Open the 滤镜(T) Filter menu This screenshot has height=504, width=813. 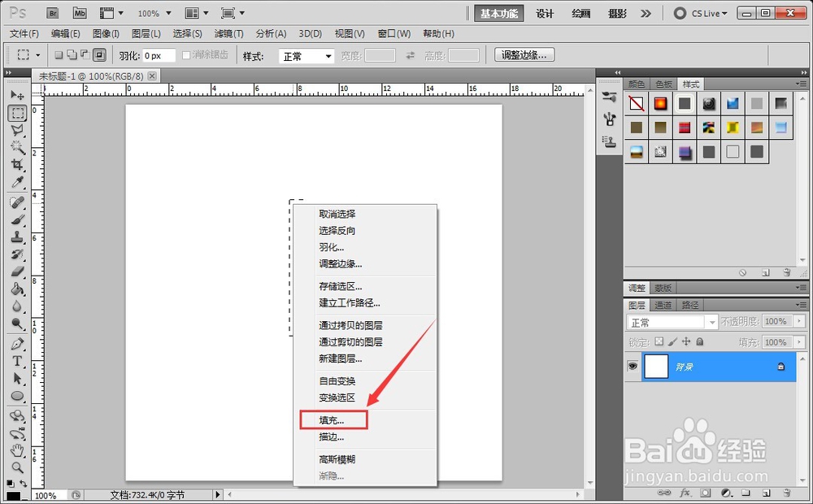tap(228, 33)
